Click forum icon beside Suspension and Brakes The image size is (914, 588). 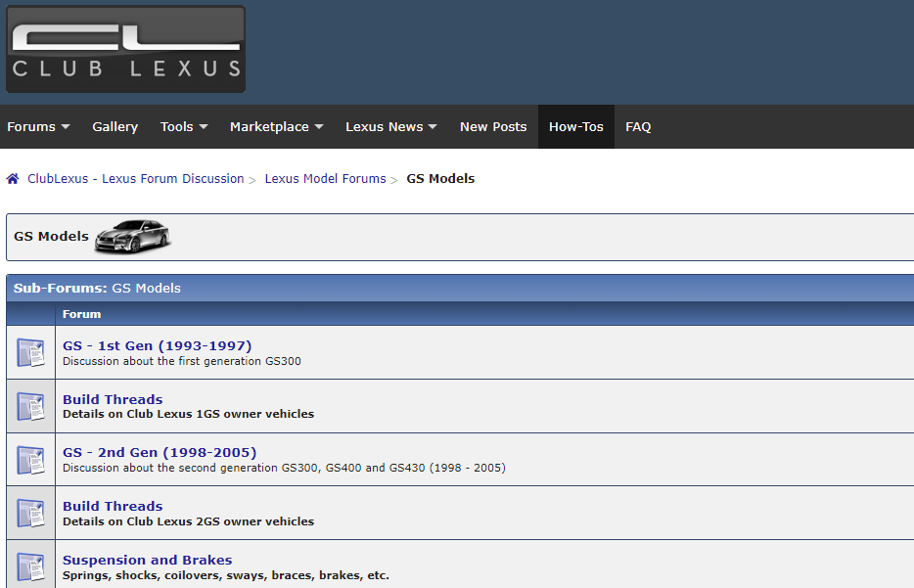coord(31,566)
